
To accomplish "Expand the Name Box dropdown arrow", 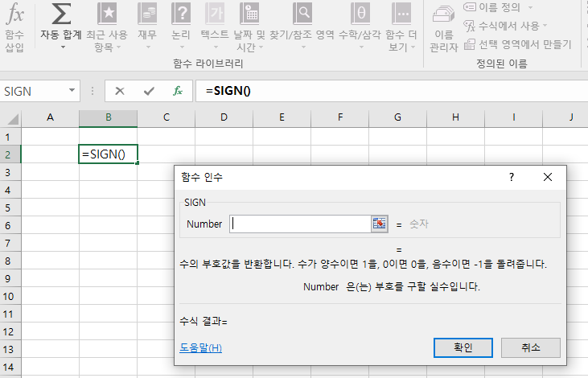I will point(72,91).
